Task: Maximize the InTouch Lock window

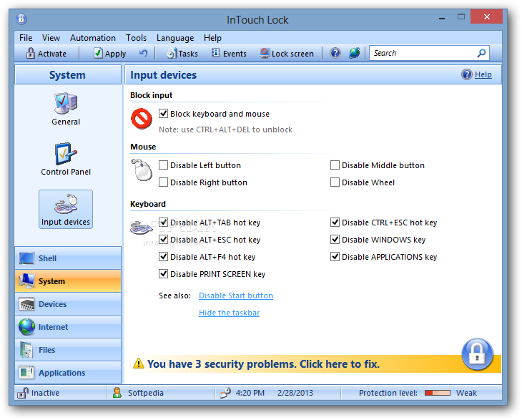Action: (461, 16)
